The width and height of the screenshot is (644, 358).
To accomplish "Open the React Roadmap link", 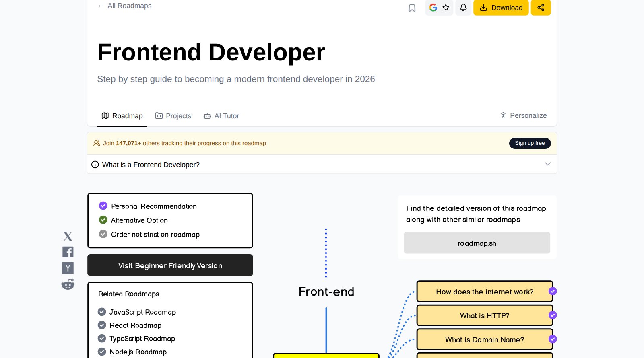I will click(130, 325).
